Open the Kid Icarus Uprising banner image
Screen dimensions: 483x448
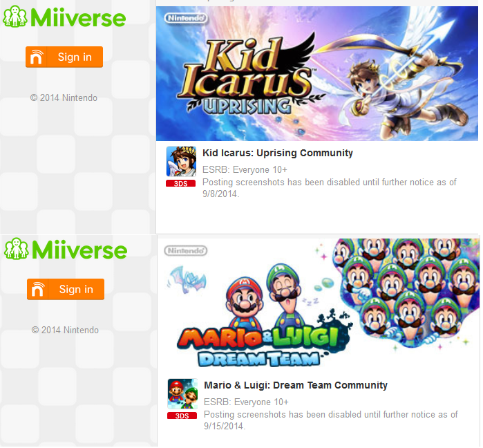point(317,74)
